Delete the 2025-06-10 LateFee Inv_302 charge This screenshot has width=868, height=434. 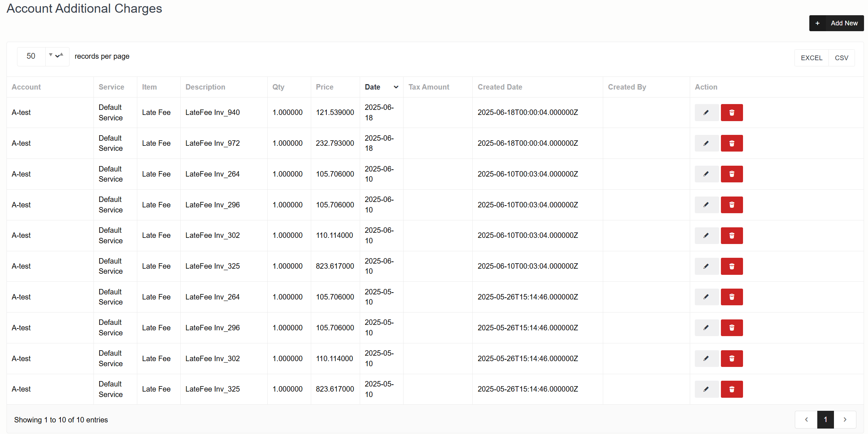coord(731,236)
